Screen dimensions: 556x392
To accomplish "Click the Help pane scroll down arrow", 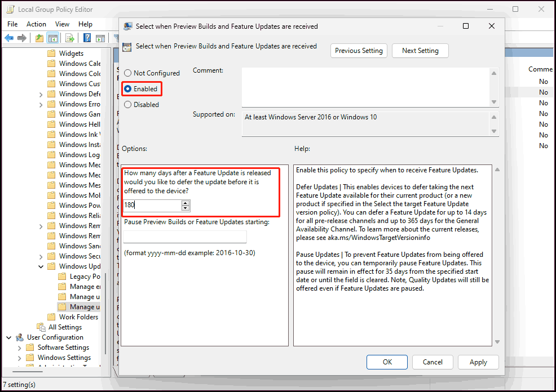I will [x=497, y=342].
